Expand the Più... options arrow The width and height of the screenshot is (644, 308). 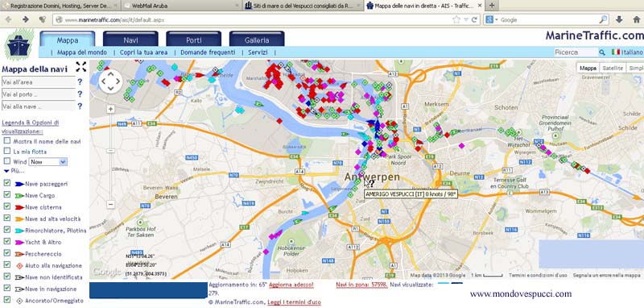pyautogui.click(x=6, y=171)
